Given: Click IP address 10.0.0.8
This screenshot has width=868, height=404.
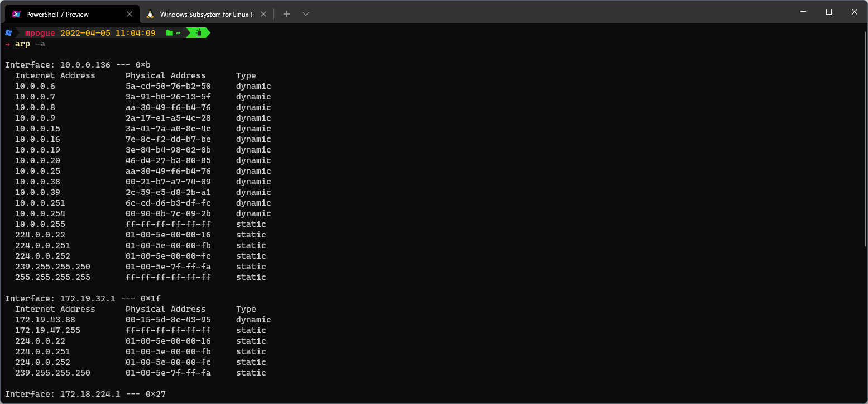Looking at the screenshot, I should click(35, 107).
